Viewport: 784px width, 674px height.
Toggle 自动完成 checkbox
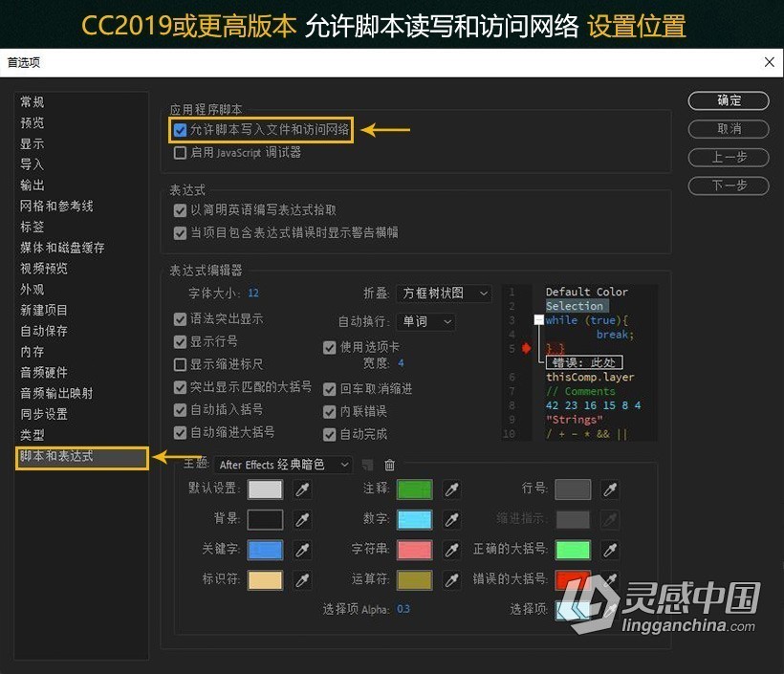(x=330, y=434)
